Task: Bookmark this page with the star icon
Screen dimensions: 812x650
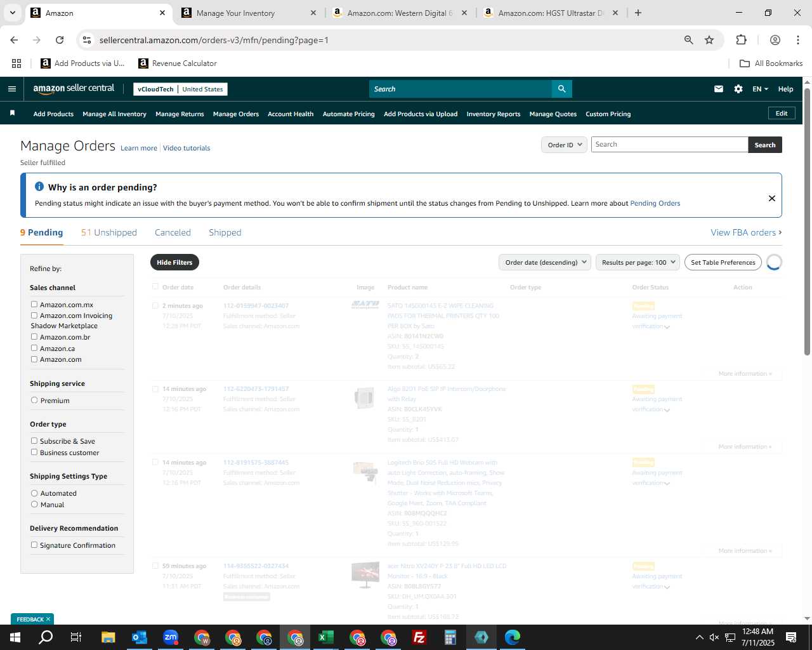Action: pos(709,40)
